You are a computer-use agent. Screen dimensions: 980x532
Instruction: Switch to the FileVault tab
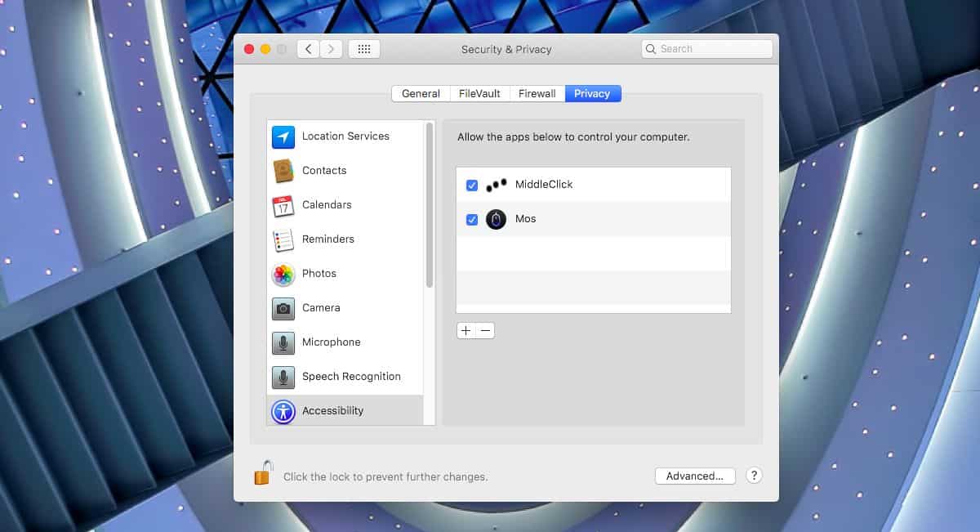479,93
